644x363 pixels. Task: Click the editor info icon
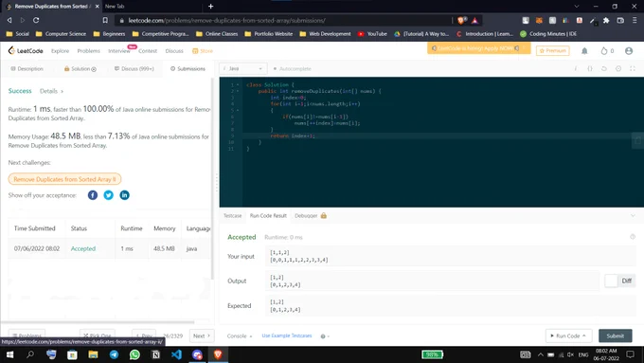tap(576, 68)
